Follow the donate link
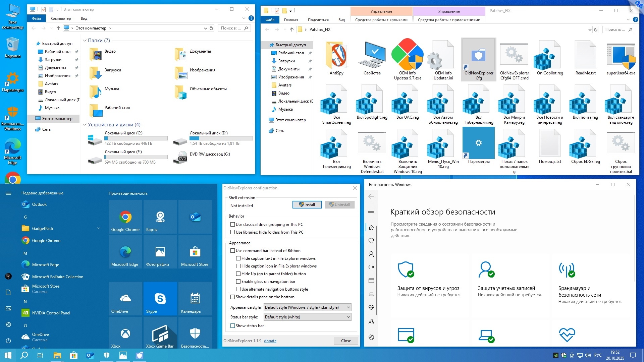644x362 pixels. [270, 341]
